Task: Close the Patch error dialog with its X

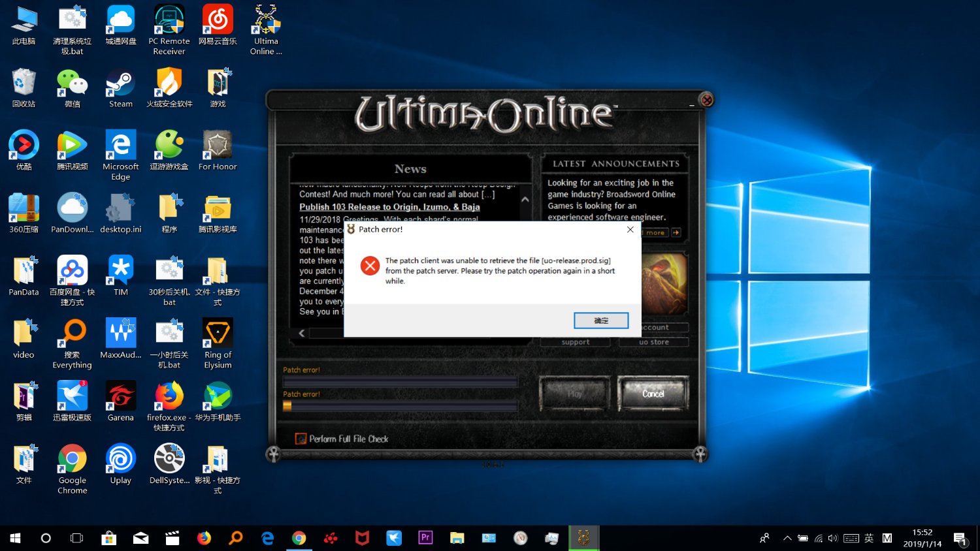Action: tap(630, 230)
